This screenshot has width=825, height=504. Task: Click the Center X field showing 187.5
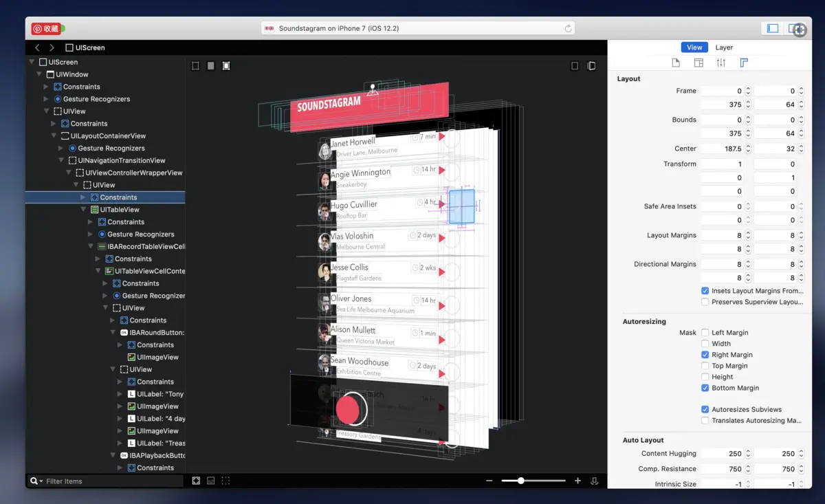722,149
